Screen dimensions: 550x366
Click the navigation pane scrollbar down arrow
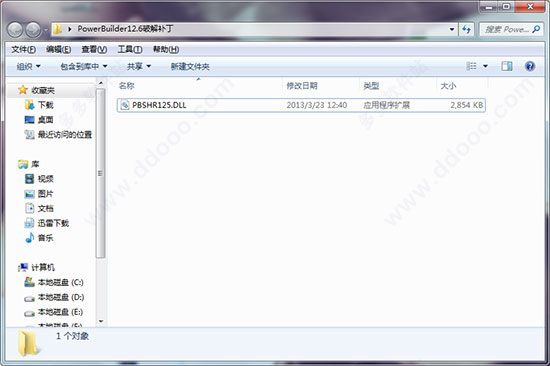click(101, 321)
